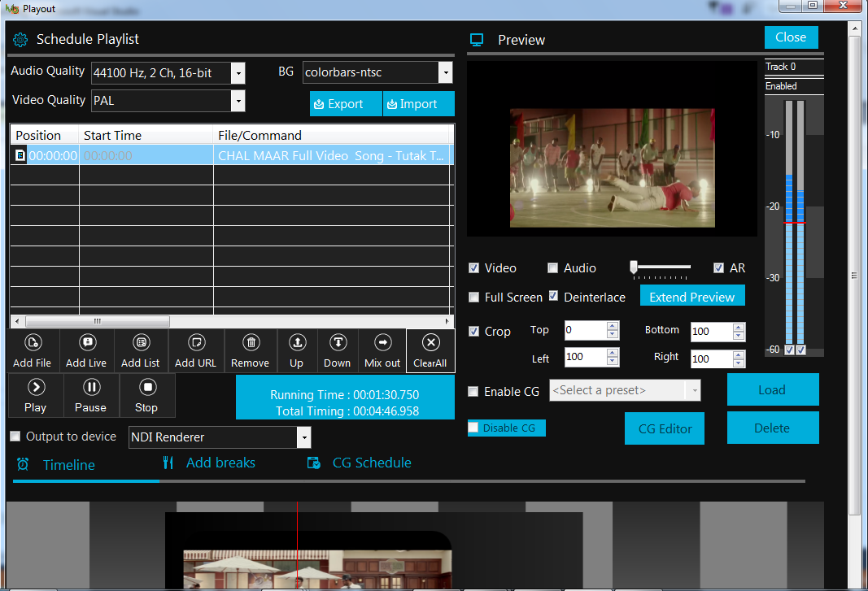
Task: Click the Schedule Playlist gear icon
Action: (20, 39)
